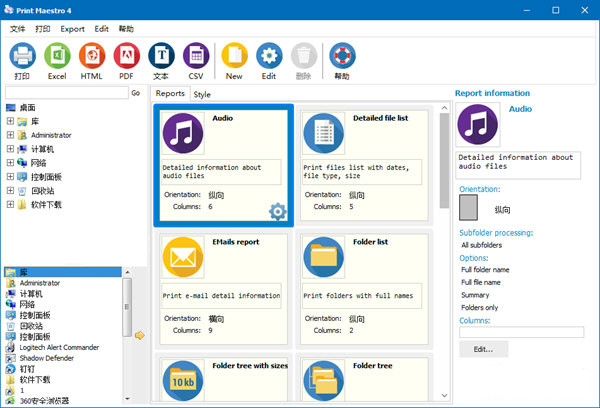600x408 pixels.
Task: Open the 文件 menu
Action: click(17, 29)
